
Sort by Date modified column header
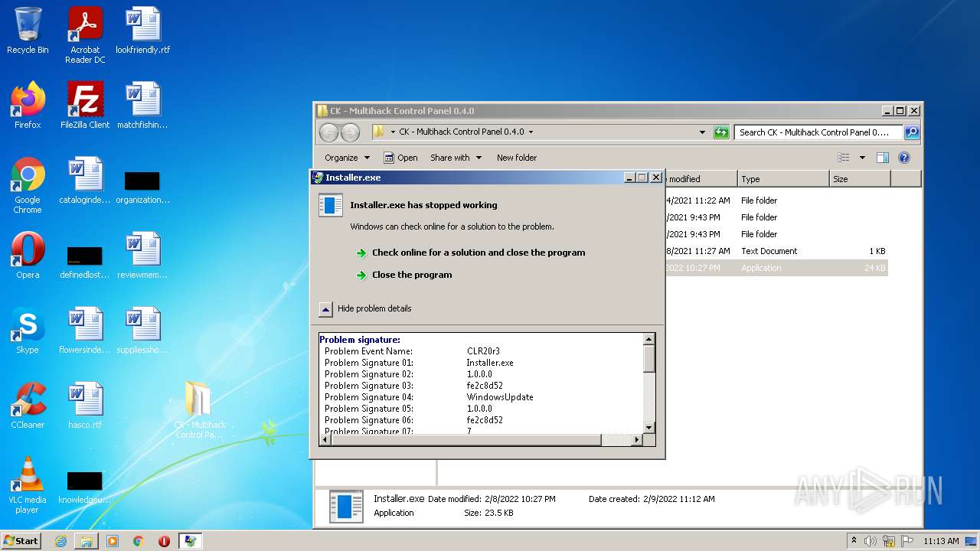[701, 179]
